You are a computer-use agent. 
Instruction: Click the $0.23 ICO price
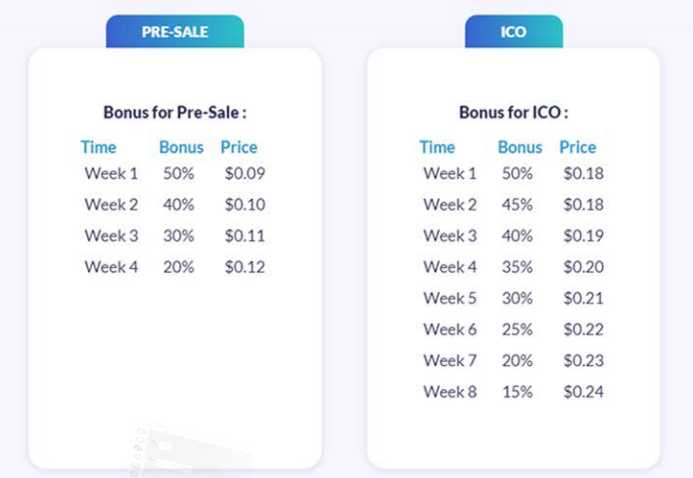click(x=583, y=360)
